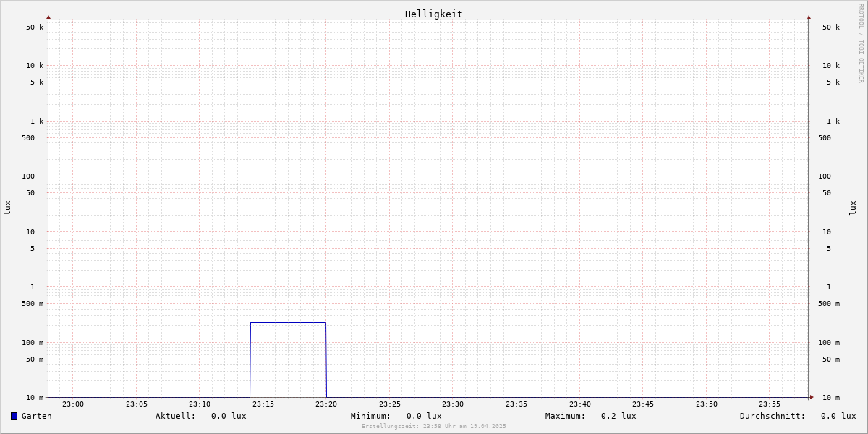
Task: Select the Garten legend label
Action: coord(37,416)
